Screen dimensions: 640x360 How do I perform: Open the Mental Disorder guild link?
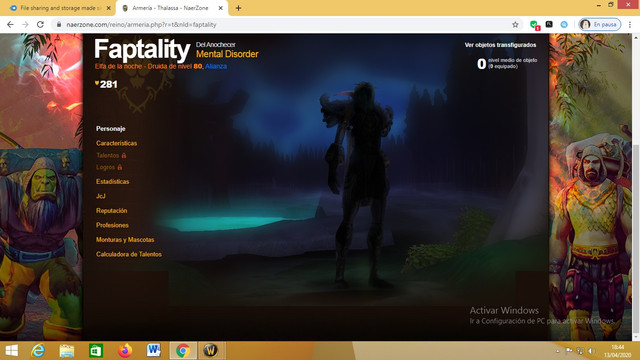click(x=227, y=54)
